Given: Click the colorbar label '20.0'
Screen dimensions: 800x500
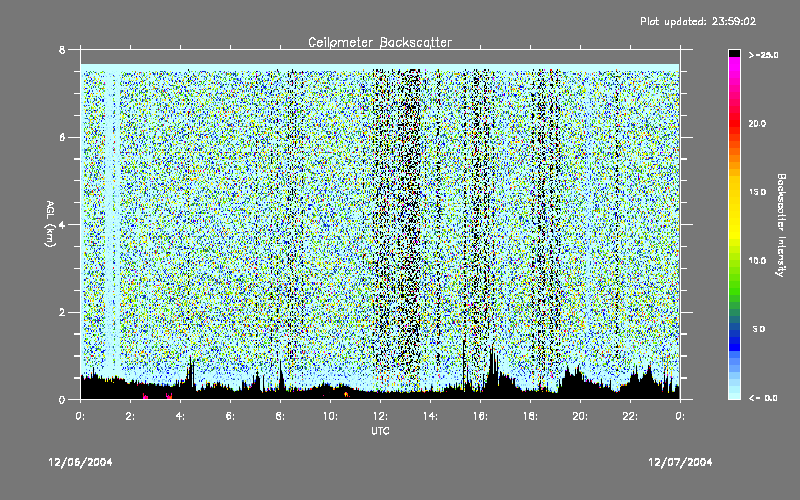Looking at the screenshot, I should (x=757, y=123).
